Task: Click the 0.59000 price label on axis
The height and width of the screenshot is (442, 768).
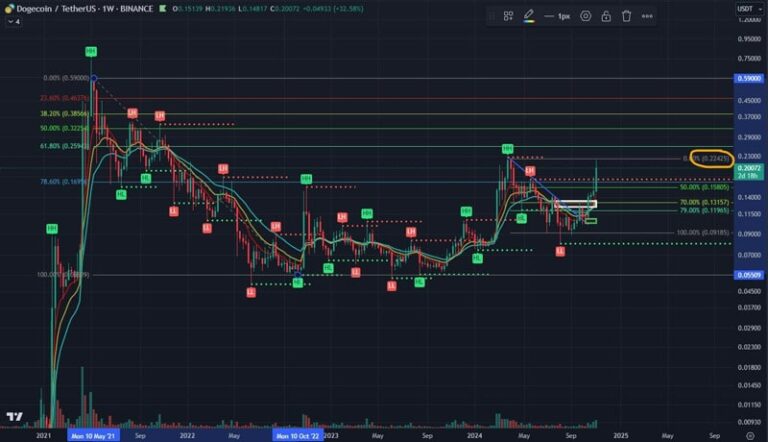Action: pos(748,78)
